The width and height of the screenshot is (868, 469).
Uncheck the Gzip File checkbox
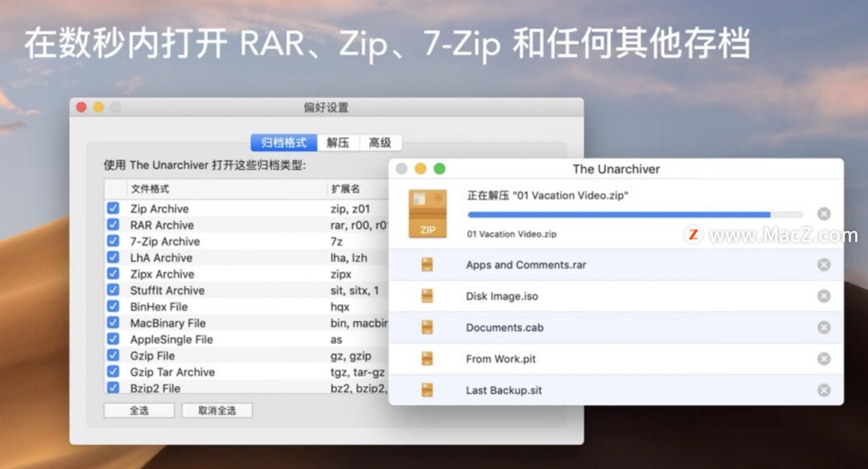(113, 355)
